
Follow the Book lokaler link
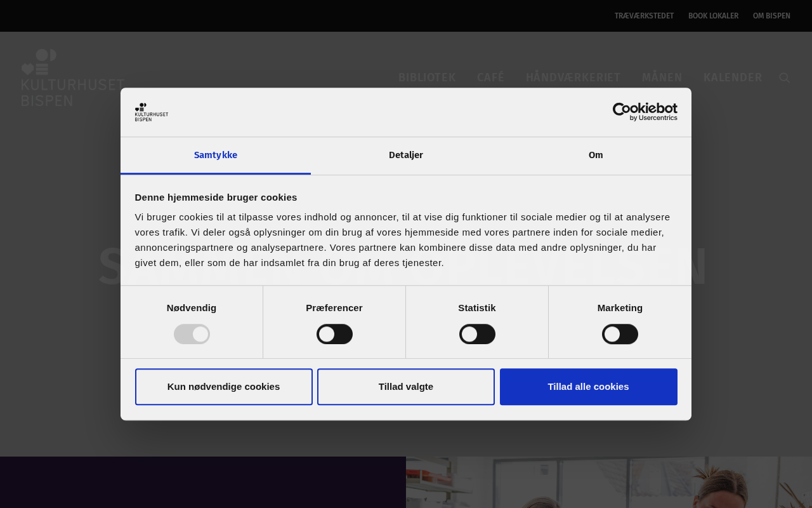(713, 16)
